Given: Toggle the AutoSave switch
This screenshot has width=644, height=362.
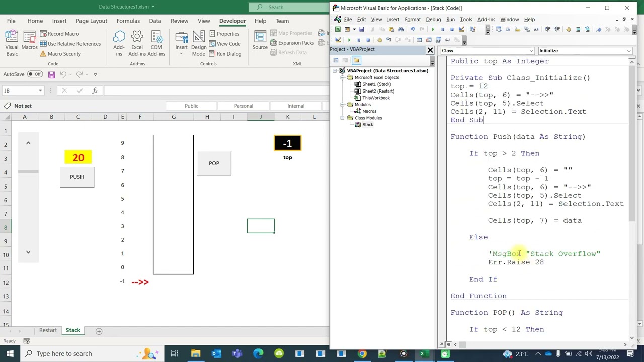Looking at the screenshot, I should pos(35,74).
